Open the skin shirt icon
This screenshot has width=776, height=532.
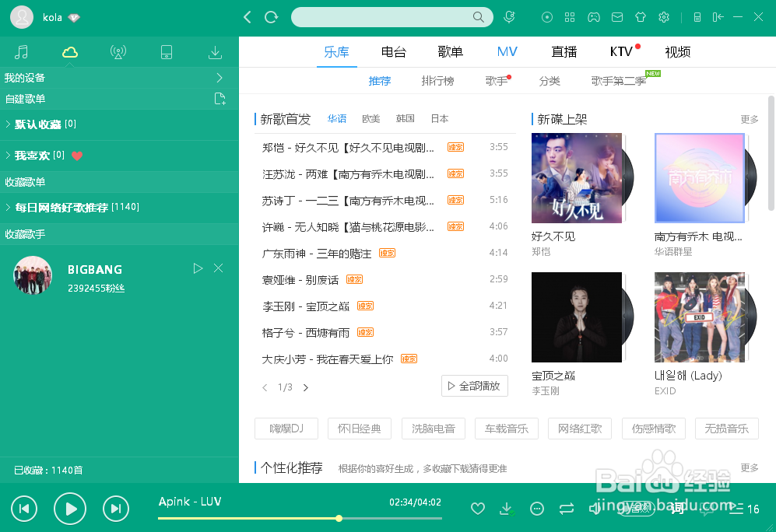(x=641, y=17)
